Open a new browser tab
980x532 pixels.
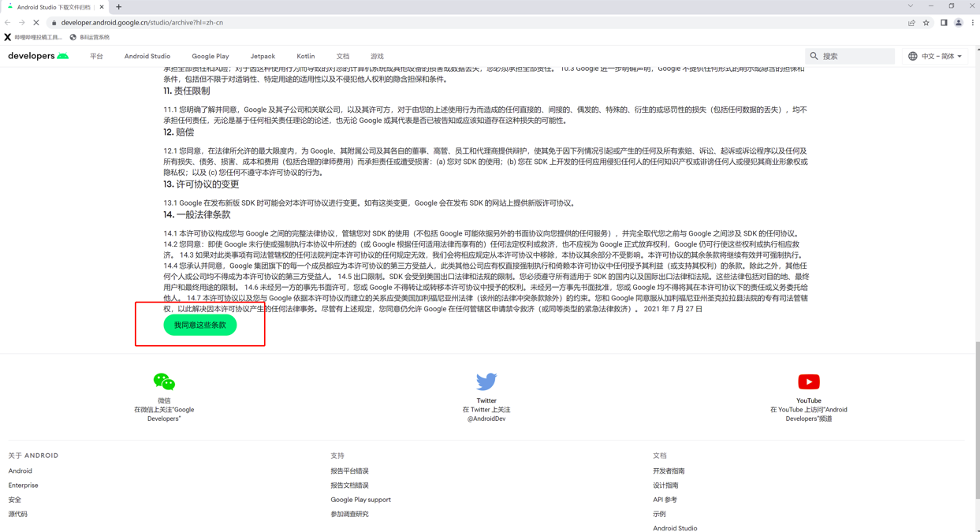click(x=119, y=6)
